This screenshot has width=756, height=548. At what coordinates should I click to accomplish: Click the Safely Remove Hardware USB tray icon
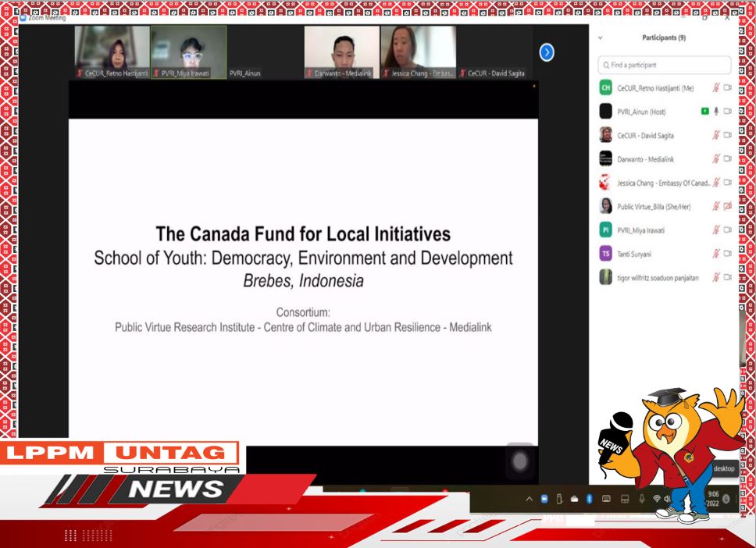point(559,500)
